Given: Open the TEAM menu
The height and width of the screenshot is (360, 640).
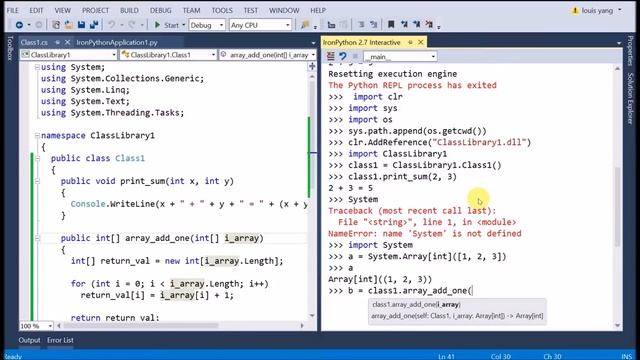Looking at the screenshot, I should 191,10.
